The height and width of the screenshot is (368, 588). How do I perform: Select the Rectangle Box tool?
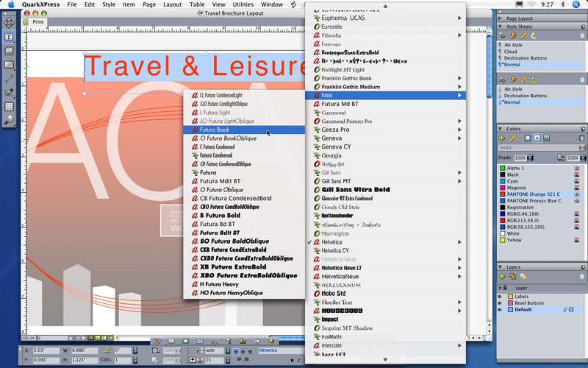click(9, 65)
